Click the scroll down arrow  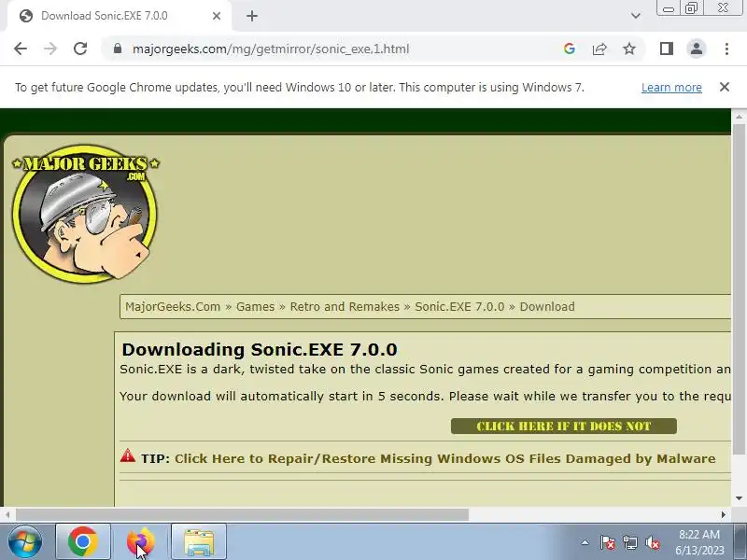point(739,498)
